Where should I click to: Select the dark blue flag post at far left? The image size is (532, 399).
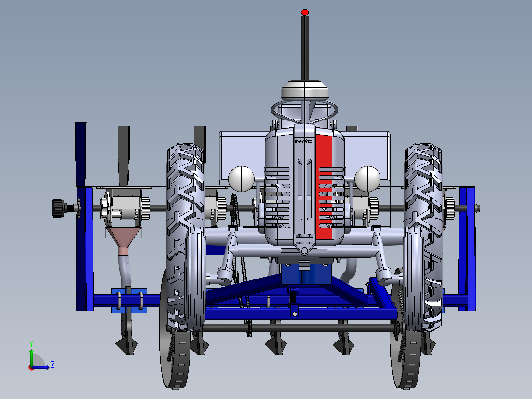point(81,155)
